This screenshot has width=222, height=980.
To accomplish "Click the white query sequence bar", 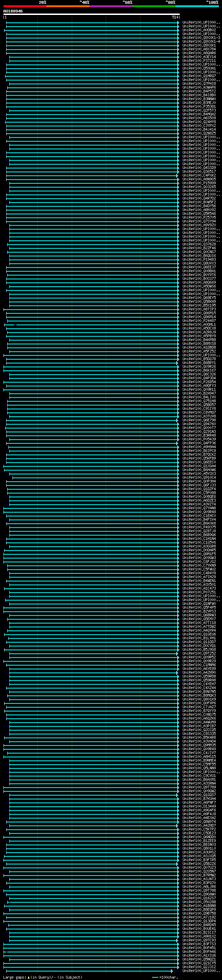I will (92, 14).
